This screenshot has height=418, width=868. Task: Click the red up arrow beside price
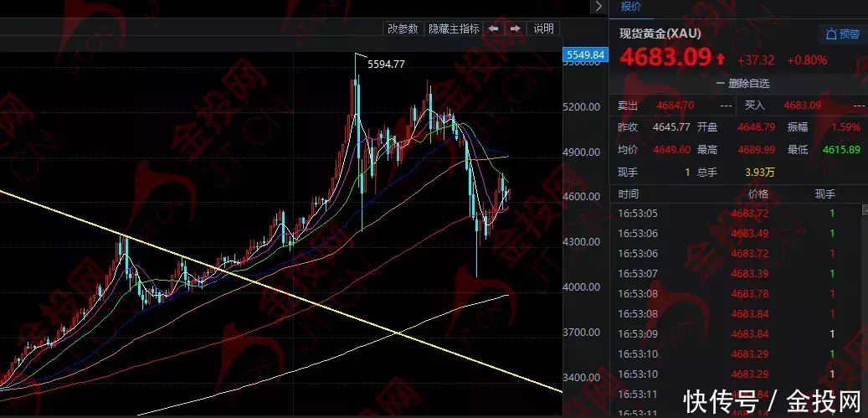click(720, 59)
